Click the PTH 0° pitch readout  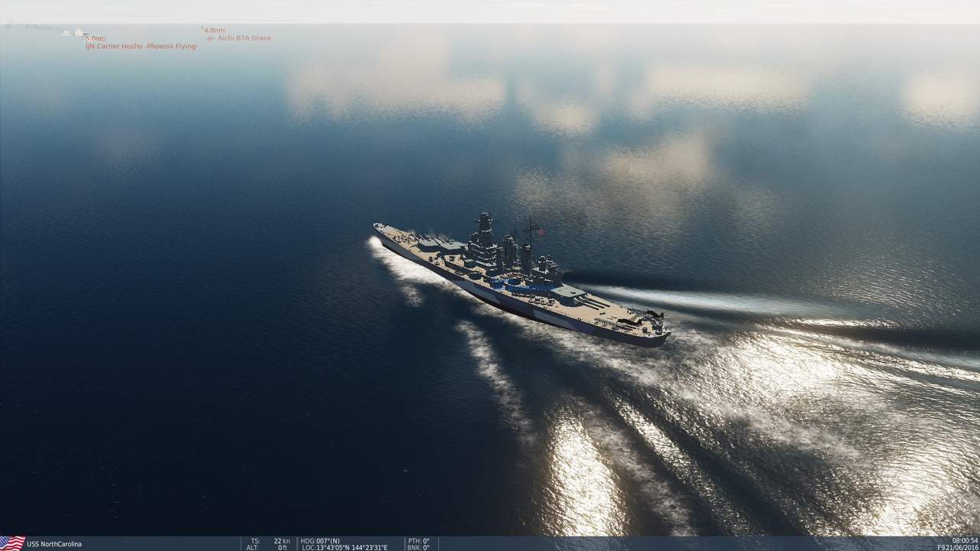coord(418,540)
